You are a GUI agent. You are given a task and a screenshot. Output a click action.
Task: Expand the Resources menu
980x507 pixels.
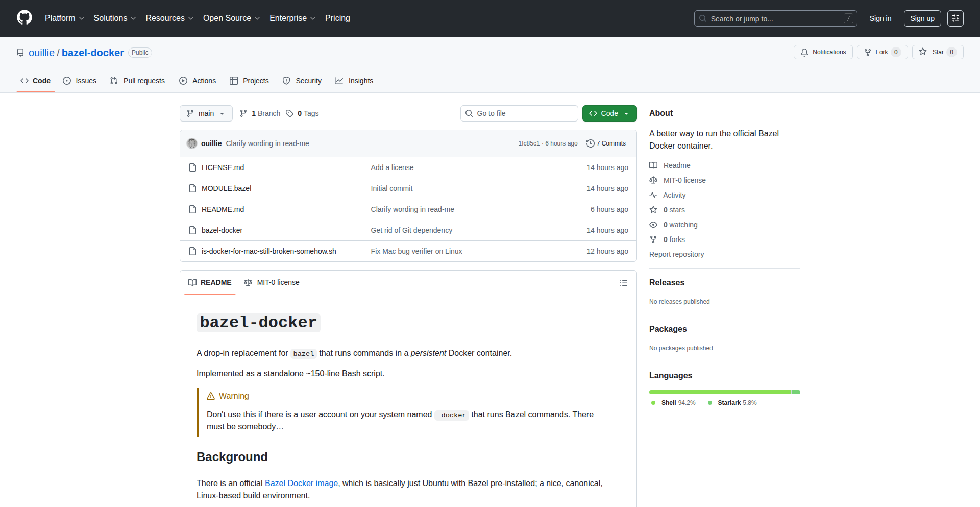[x=169, y=18]
